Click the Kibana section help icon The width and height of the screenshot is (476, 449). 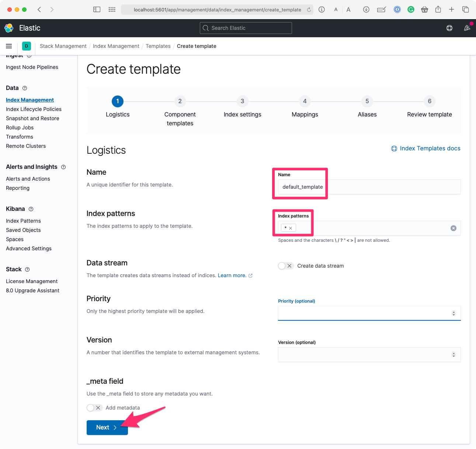[x=31, y=209]
